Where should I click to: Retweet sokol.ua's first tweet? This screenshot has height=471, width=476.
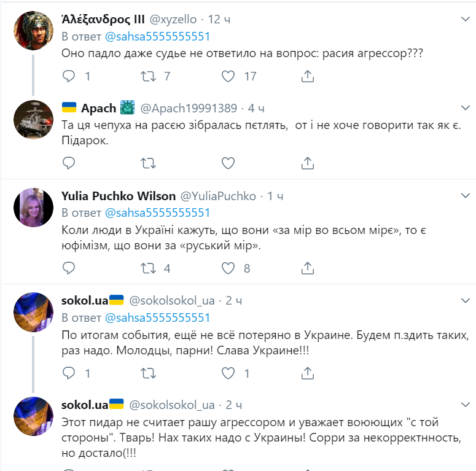(x=149, y=373)
